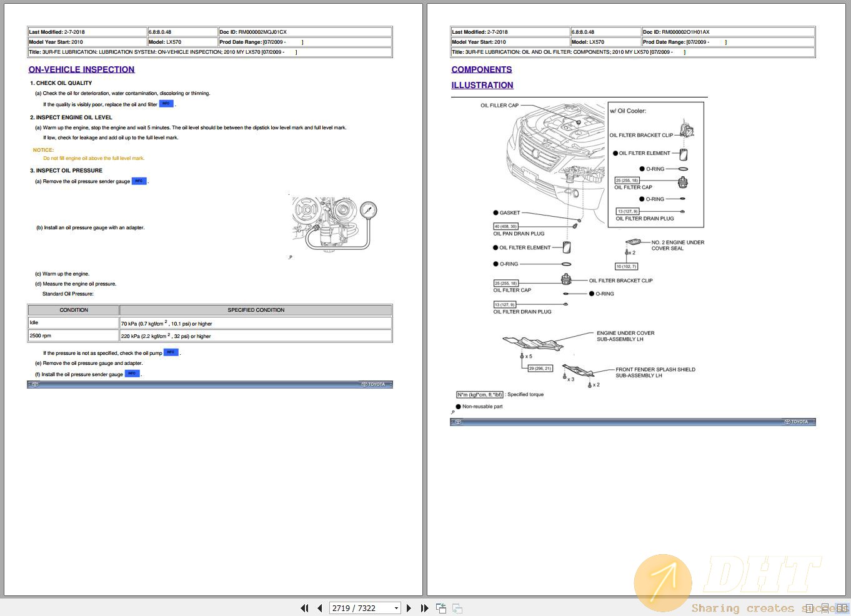Screen dimensions: 851x616
Task: Click ON-VEHICLE INSPECTION heading
Action: click(81, 69)
